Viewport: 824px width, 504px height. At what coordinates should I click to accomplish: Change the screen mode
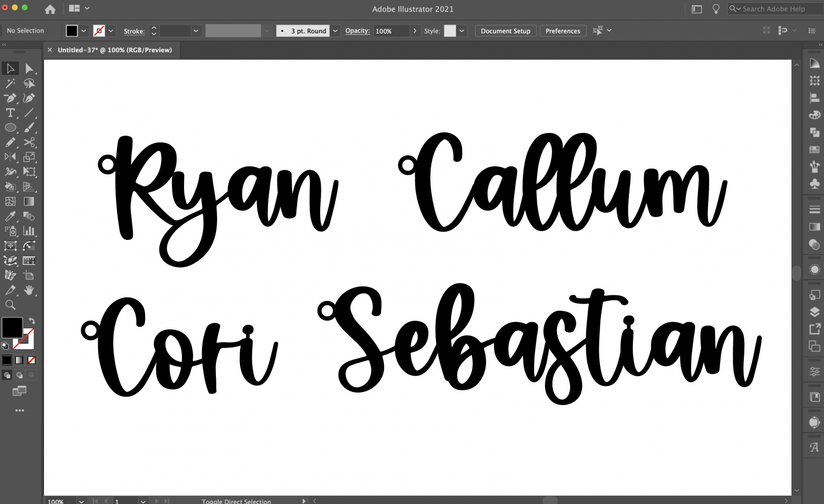19,391
